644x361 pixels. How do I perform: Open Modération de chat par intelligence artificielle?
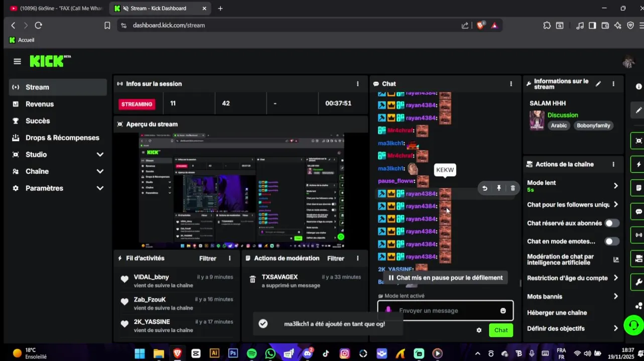573,259
